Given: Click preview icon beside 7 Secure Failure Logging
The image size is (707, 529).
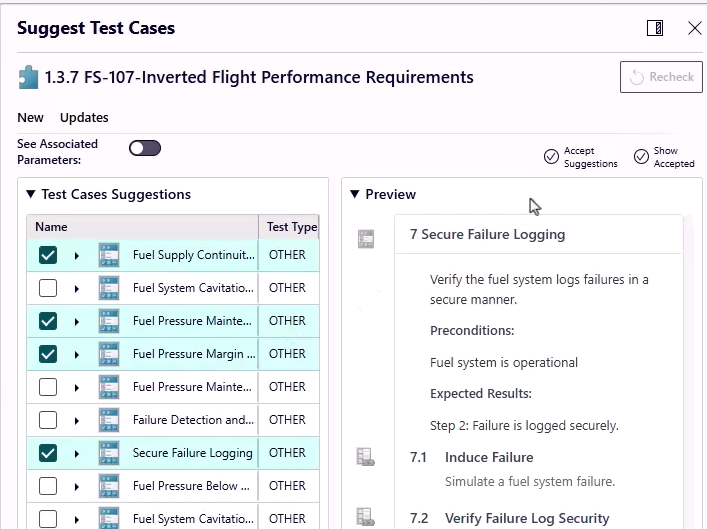Looking at the screenshot, I should click(x=366, y=239).
